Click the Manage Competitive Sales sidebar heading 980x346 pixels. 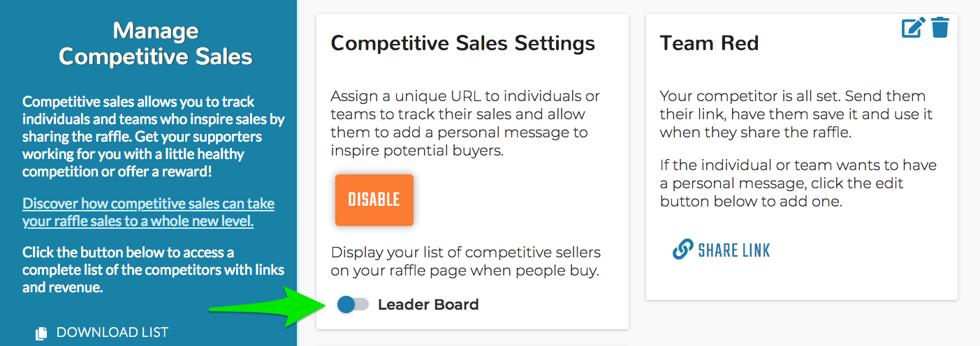156,43
